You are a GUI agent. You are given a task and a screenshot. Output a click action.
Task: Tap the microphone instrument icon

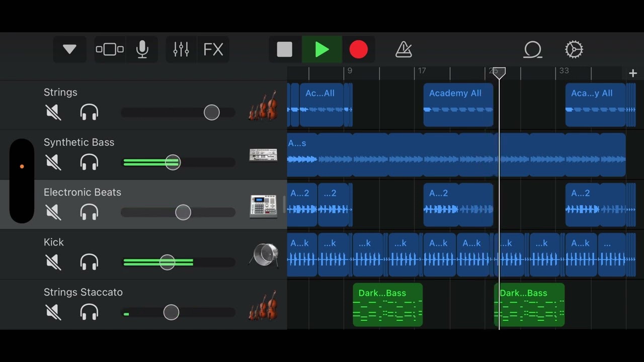click(x=142, y=49)
